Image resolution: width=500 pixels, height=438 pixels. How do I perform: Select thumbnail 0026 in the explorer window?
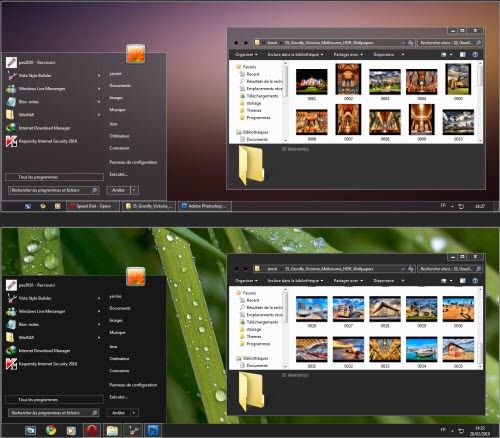tap(312, 309)
